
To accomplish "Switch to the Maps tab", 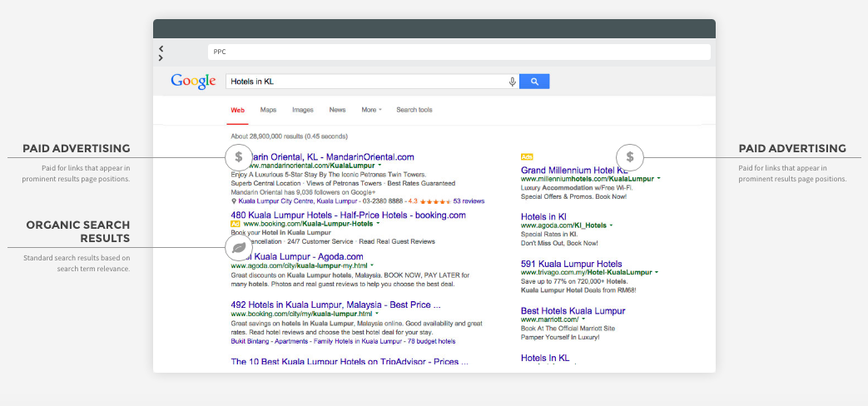I will [x=268, y=110].
